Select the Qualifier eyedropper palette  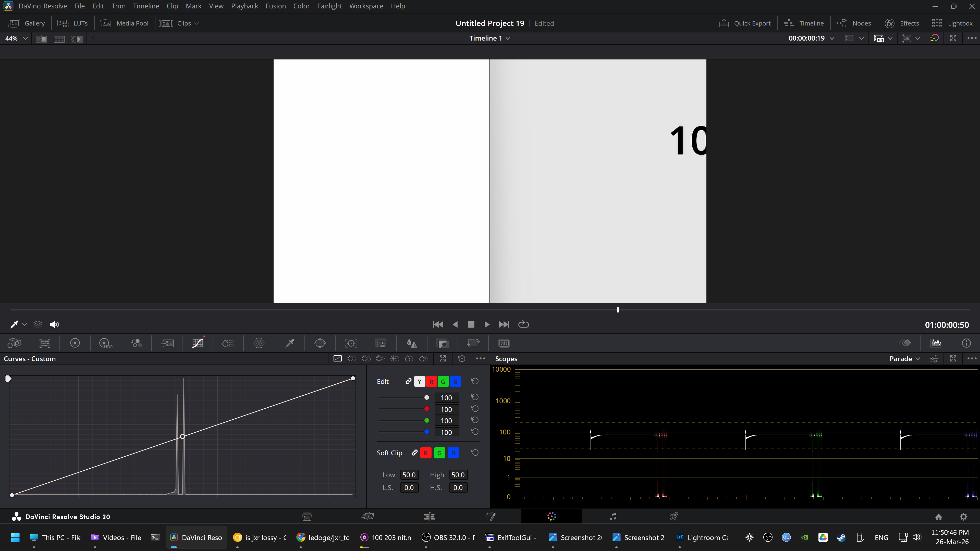click(x=289, y=343)
